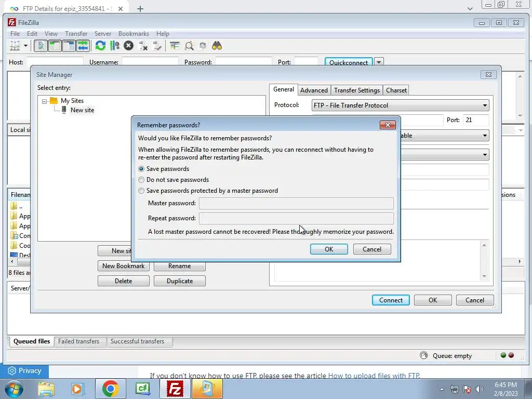Open How to upload files link
532x399 pixels.
[x=374, y=376]
